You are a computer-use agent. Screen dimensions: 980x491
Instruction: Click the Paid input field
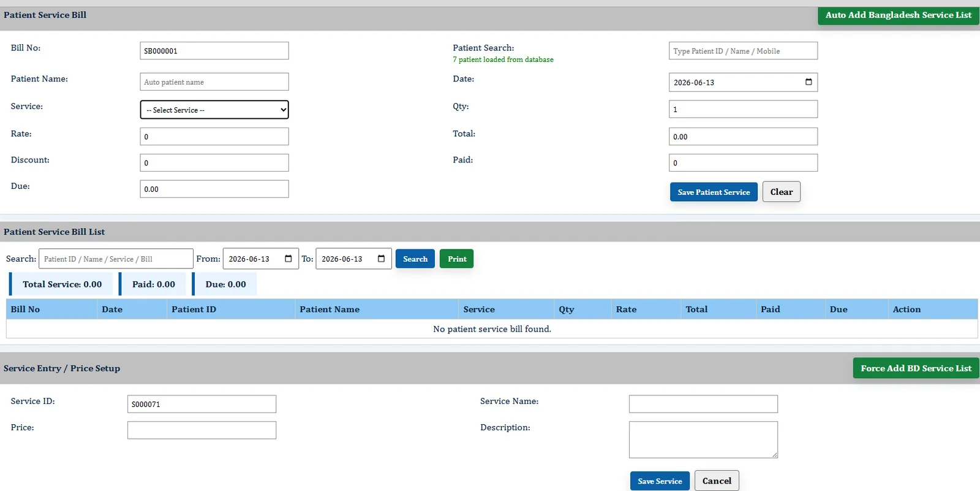743,163
